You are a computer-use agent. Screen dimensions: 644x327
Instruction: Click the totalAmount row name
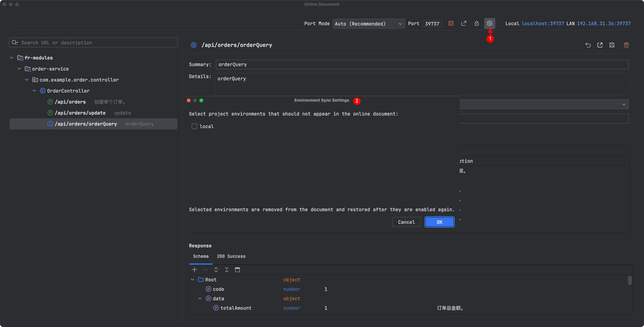pos(236,308)
